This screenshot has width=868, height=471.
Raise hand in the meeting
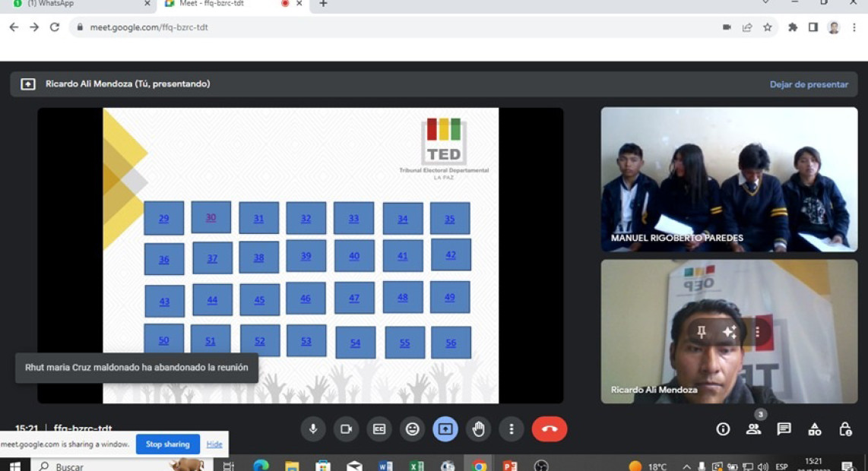coord(478,428)
